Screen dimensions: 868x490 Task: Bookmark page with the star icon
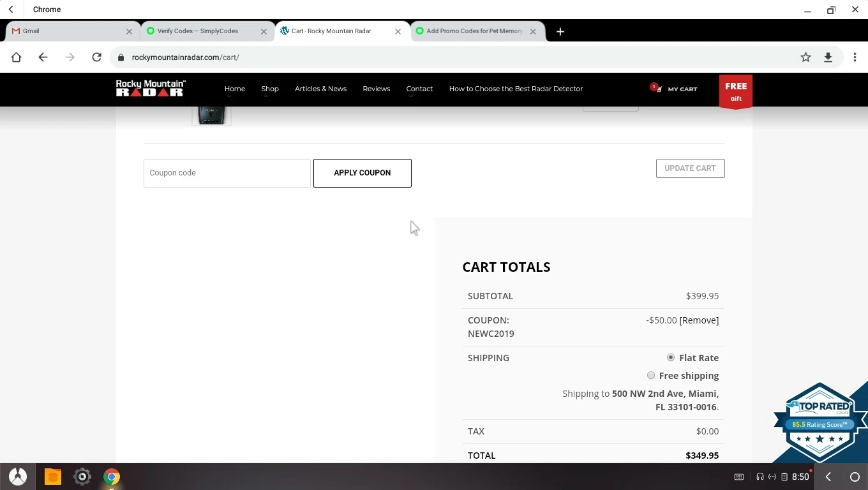pos(806,57)
